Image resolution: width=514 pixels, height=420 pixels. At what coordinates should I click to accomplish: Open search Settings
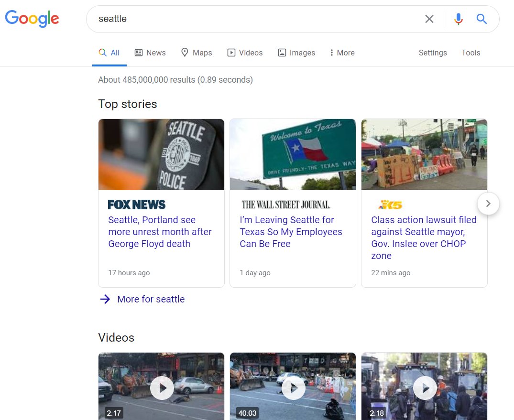(433, 53)
